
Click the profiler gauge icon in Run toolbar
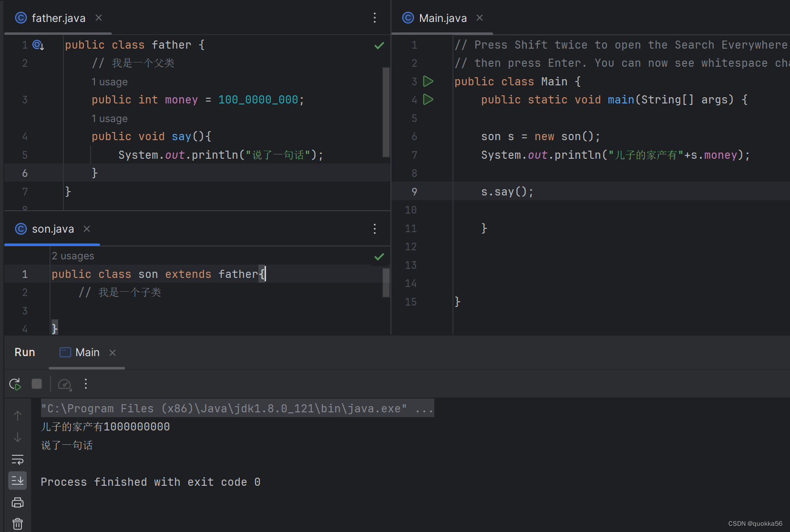[64, 384]
